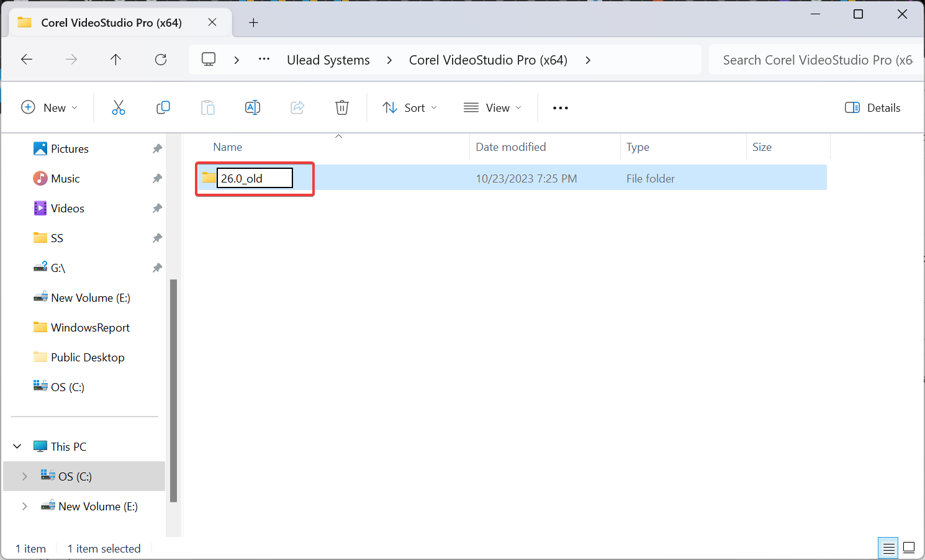This screenshot has width=925, height=560.
Task: Unpin Music using its pin icon
Action: (x=157, y=178)
